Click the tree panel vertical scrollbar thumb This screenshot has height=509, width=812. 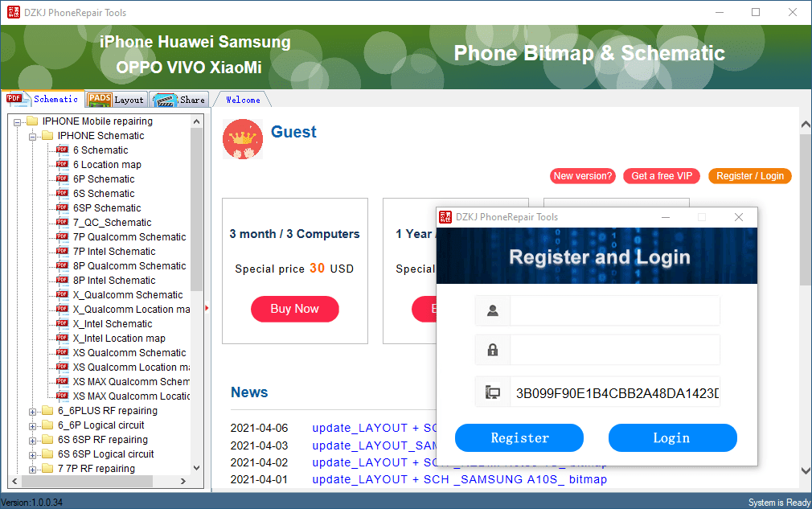pos(196,209)
